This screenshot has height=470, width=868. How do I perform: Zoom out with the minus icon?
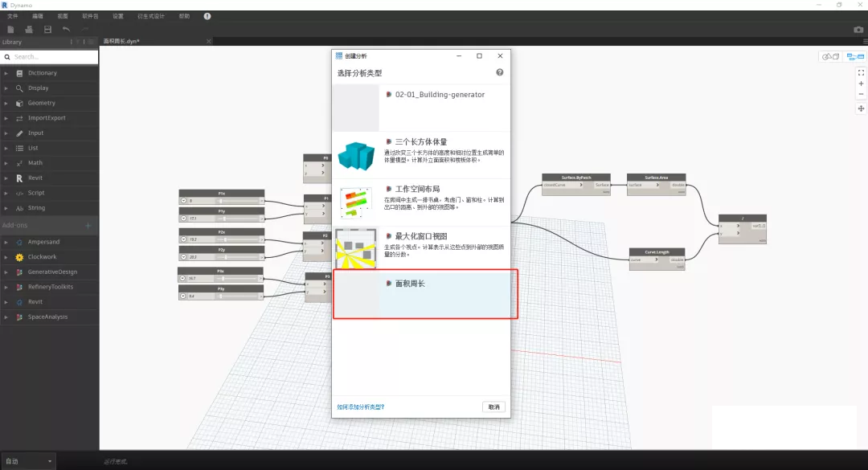click(861, 94)
